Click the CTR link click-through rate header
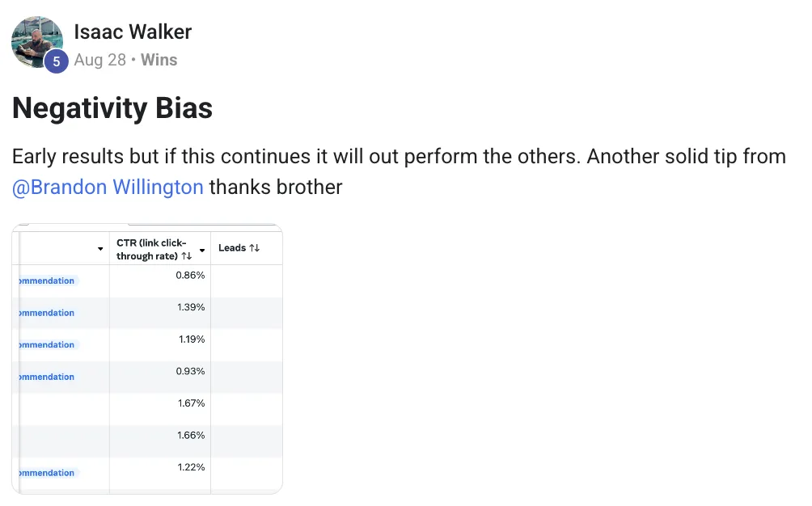The width and height of the screenshot is (812, 506). (x=150, y=249)
